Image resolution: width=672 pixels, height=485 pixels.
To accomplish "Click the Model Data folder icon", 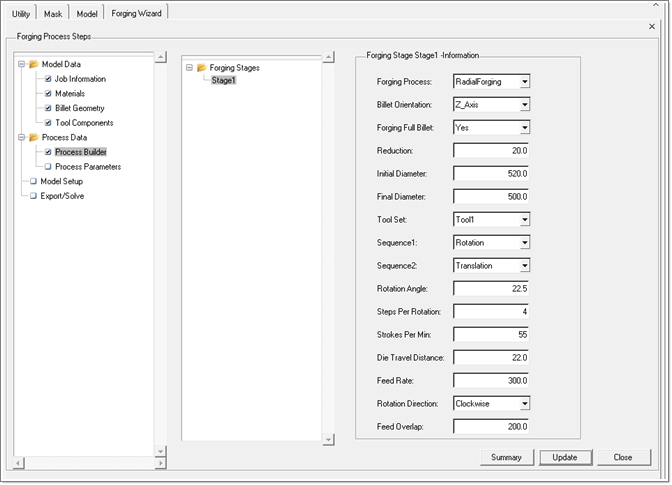I will pyautogui.click(x=33, y=65).
